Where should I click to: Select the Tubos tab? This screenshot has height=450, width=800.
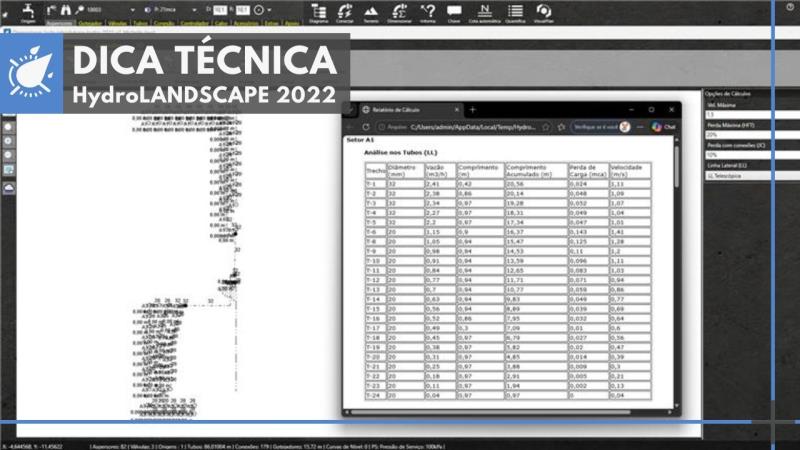tap(140, 23)
